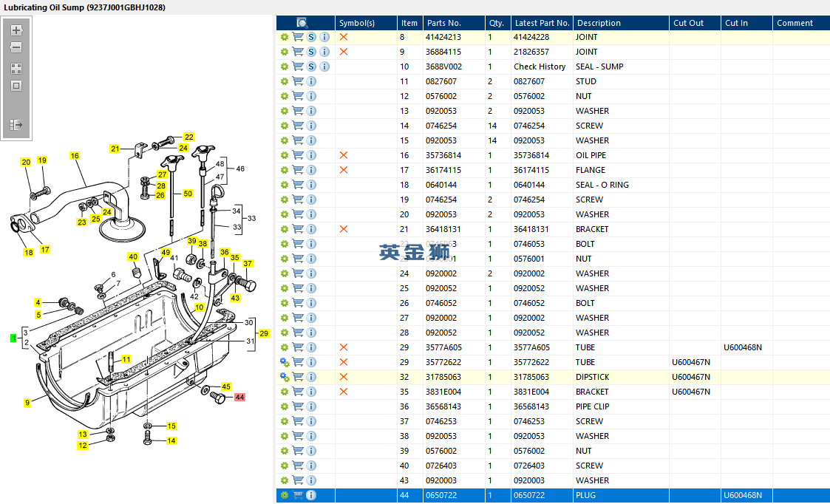
Task: Click the Description column header
Action: click(x=599, y=23)
